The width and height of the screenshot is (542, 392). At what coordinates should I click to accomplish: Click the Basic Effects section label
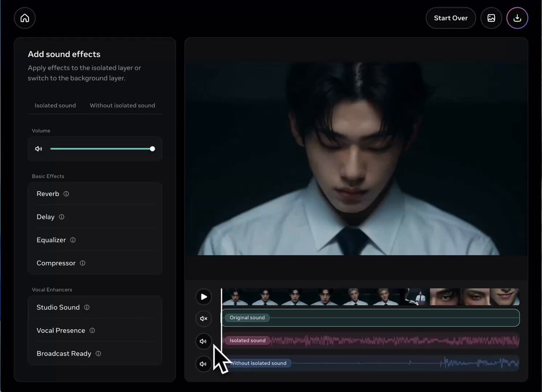click(x=48, y=176)
